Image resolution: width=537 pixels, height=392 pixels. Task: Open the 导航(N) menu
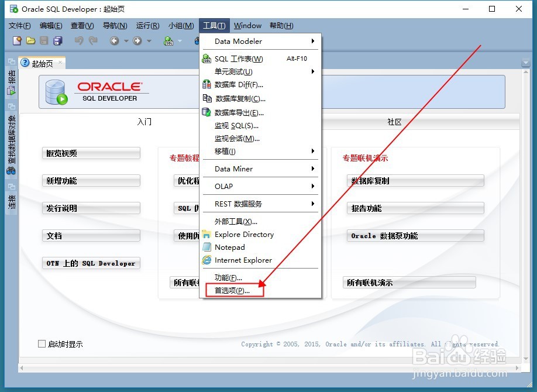click(x=115, y=26)
